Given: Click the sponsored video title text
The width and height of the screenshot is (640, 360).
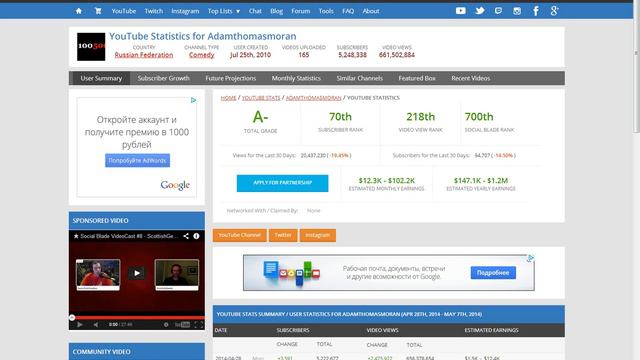Looking at the screenshot, I should tap(129, 236).
